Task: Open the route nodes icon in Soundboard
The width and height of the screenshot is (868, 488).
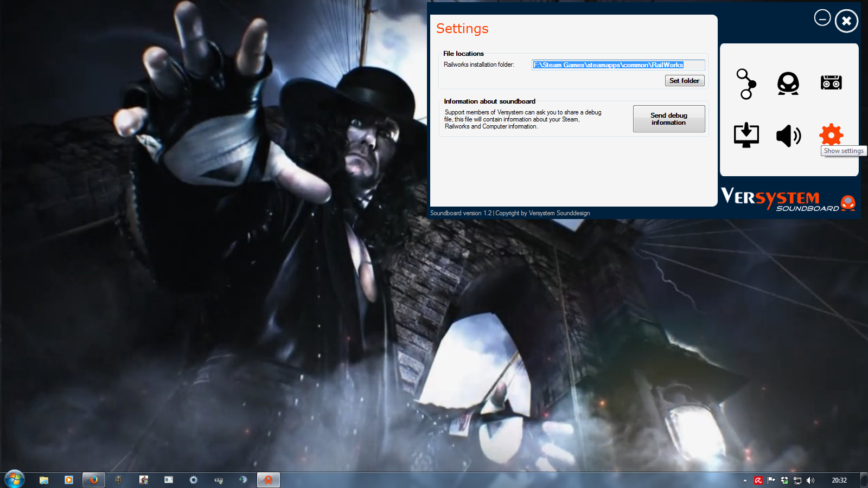Action: coord(746,84)
